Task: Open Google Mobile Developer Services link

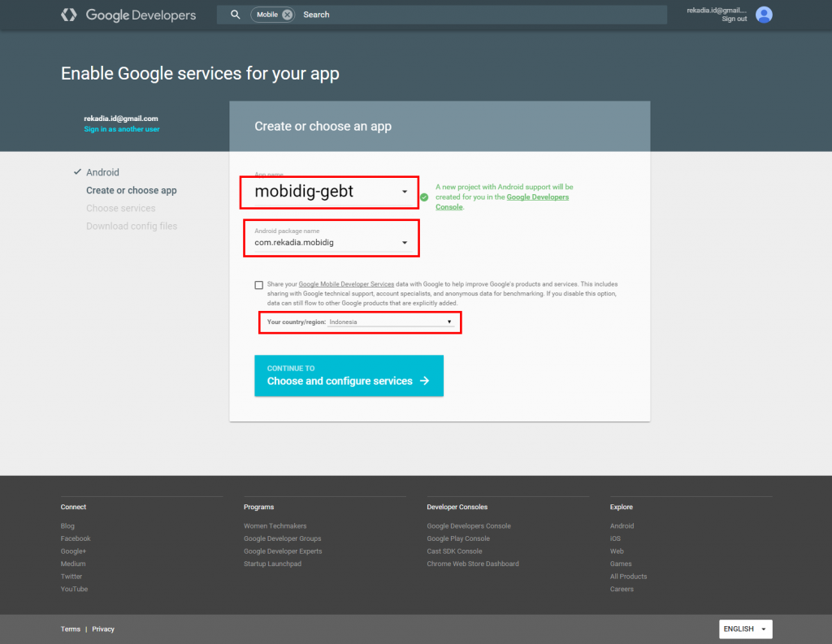Action: (346, 284)
